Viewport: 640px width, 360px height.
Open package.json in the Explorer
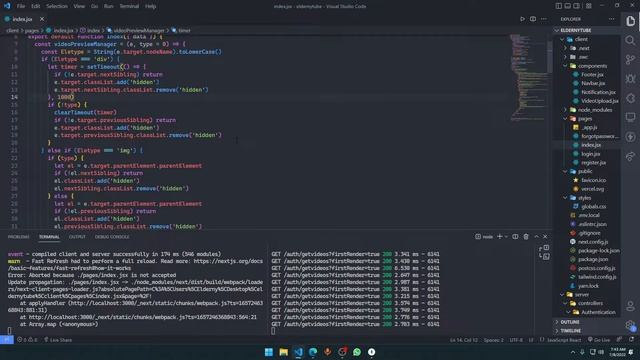[x=593, y=259]
